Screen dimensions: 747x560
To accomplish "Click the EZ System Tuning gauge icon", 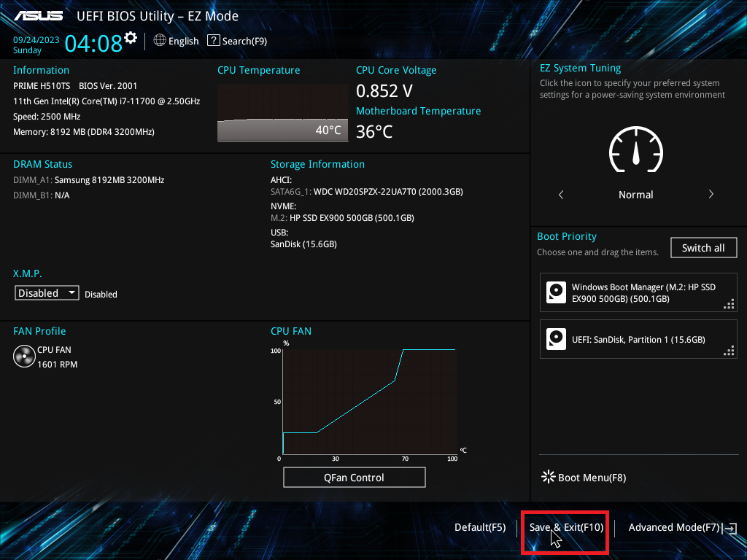I will (x=635, y=149).
